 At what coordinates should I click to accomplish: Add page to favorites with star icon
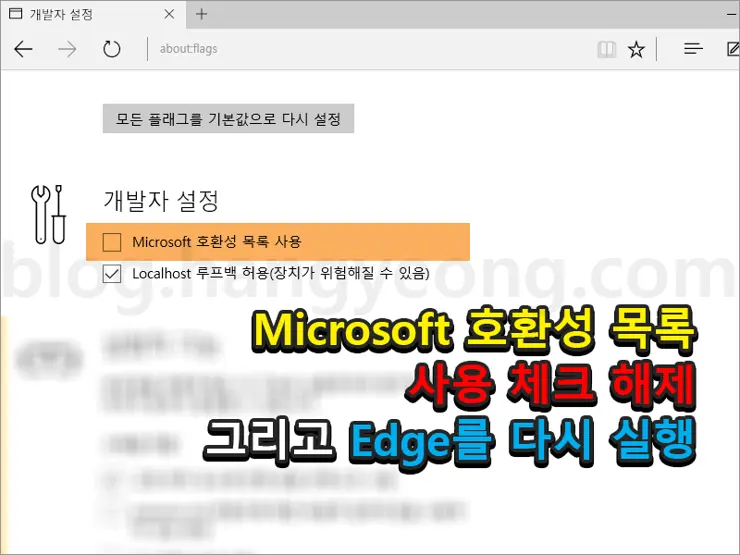[x=636, y=49]
